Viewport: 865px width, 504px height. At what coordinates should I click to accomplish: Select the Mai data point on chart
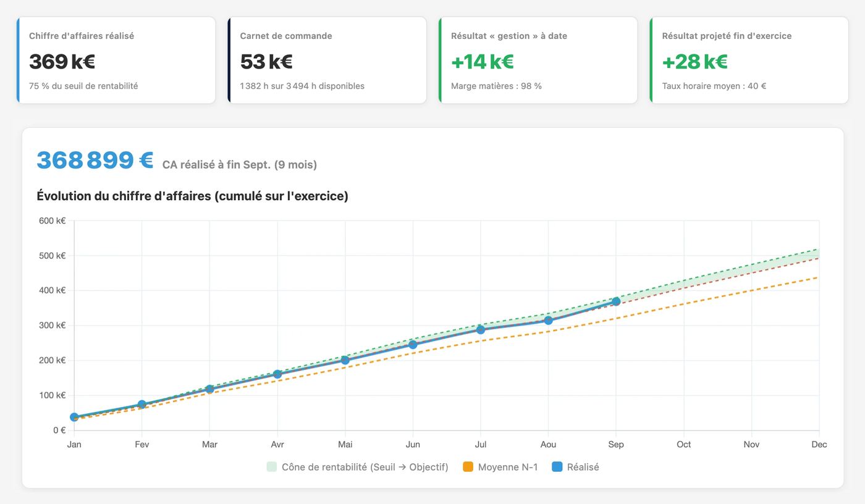(x=345, y=360)
